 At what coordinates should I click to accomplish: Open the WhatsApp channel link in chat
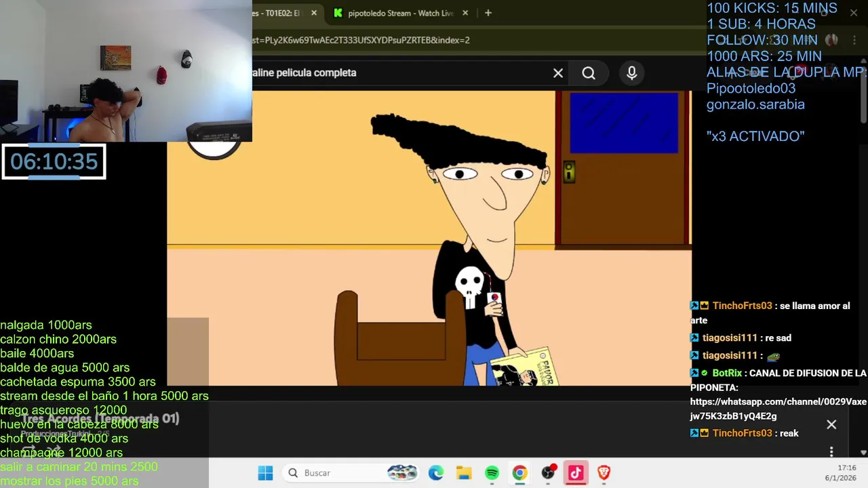[778, 409]
